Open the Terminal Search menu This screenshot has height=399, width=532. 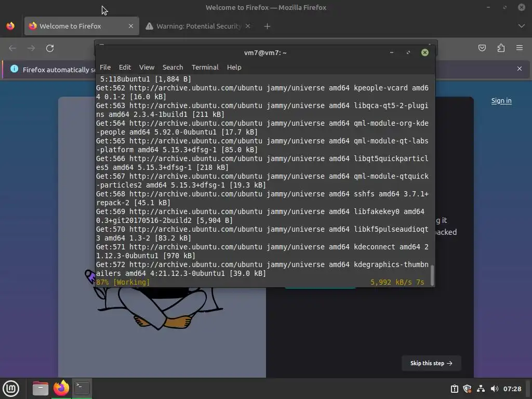[x=172, y=67]
